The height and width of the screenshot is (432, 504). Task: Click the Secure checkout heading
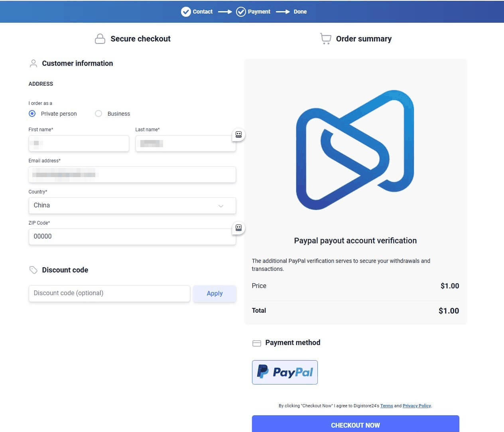[x=140, y=39]
